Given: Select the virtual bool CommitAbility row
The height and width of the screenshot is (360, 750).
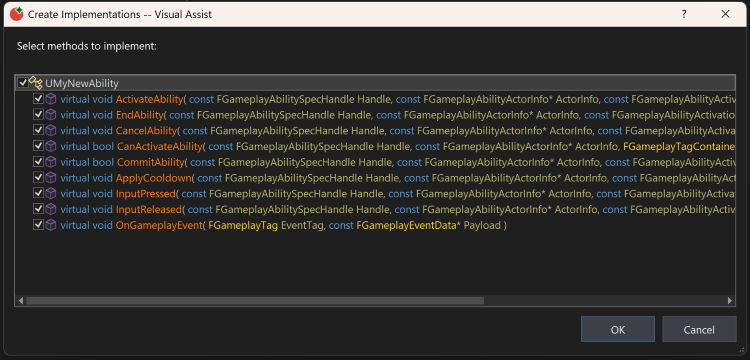Looking at the screenshot, I should [375, 162].
